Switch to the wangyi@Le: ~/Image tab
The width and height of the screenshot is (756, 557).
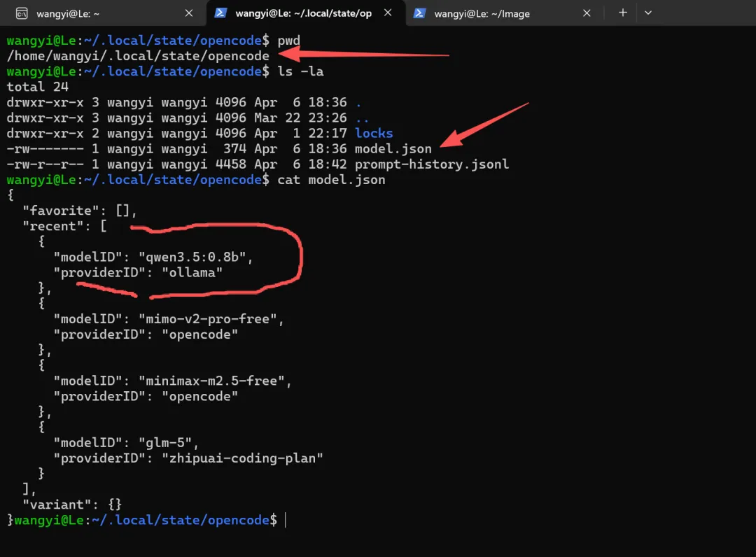pyautogui.click(x=504, y=13)
